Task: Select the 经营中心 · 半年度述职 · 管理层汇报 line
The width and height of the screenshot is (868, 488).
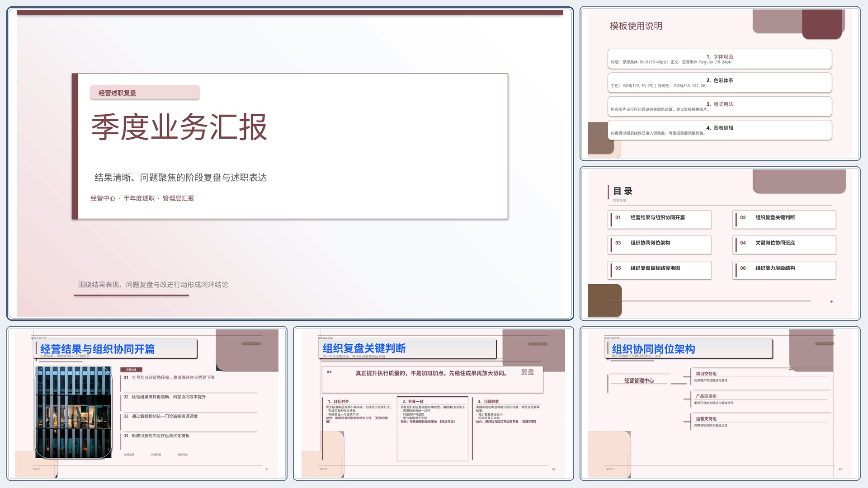Action: click(x=142, y=198)
